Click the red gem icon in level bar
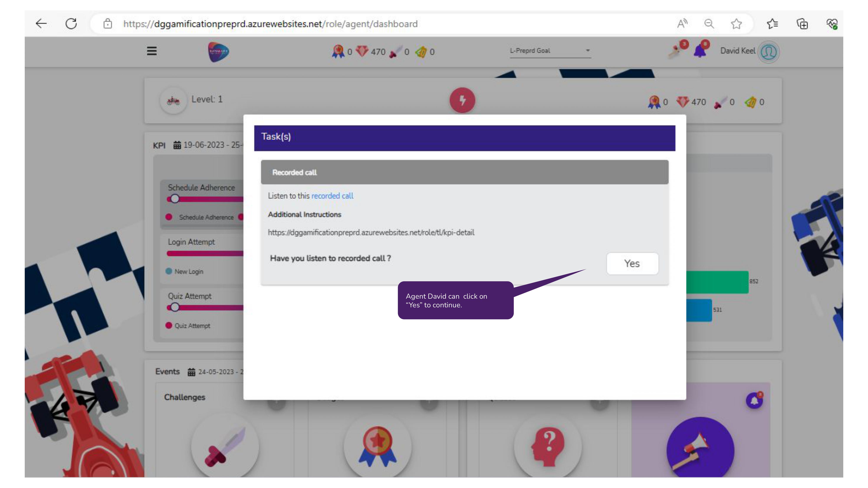 683,102
